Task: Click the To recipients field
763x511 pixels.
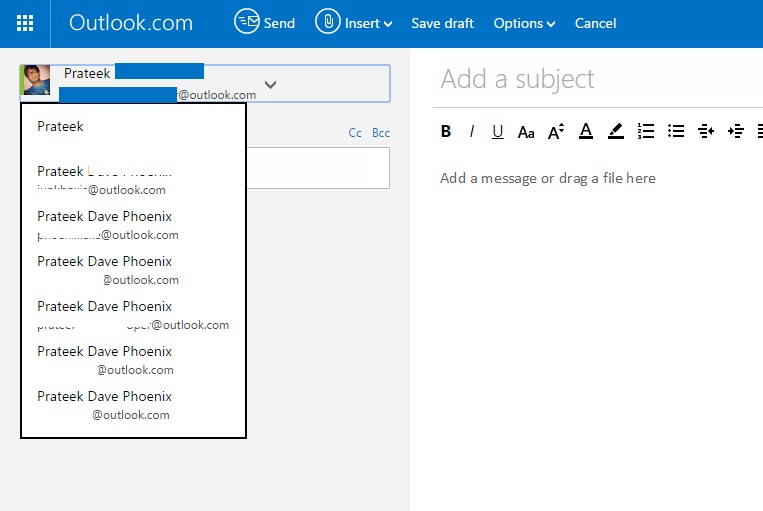Action: pyautogui.click(x=318, y=168)
